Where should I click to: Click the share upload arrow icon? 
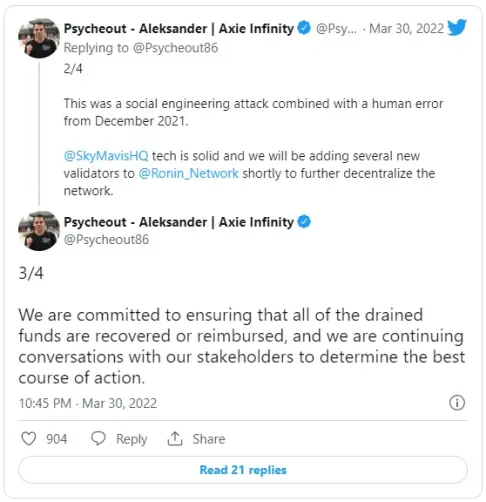click(x=175, y=439)
